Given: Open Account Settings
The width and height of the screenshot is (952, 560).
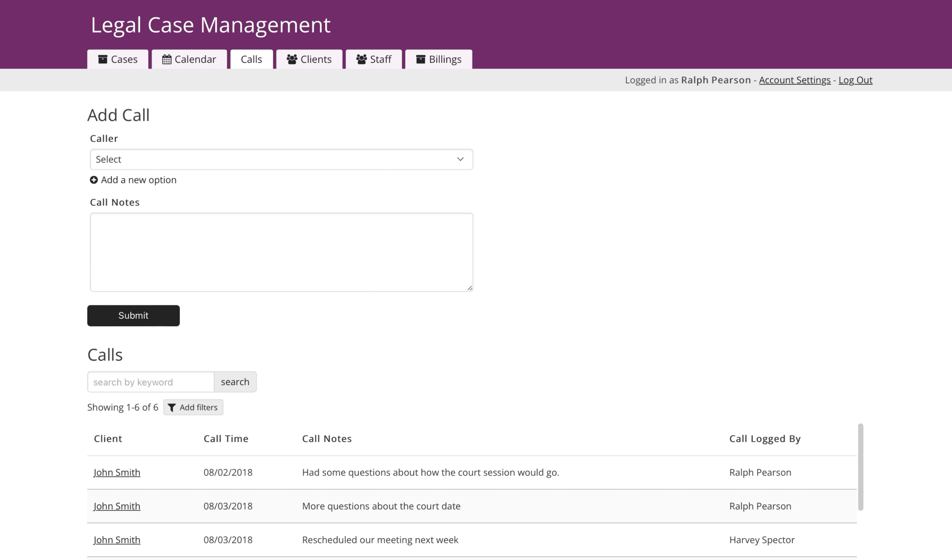Looking at the screenshot, I should pos(794,80).
